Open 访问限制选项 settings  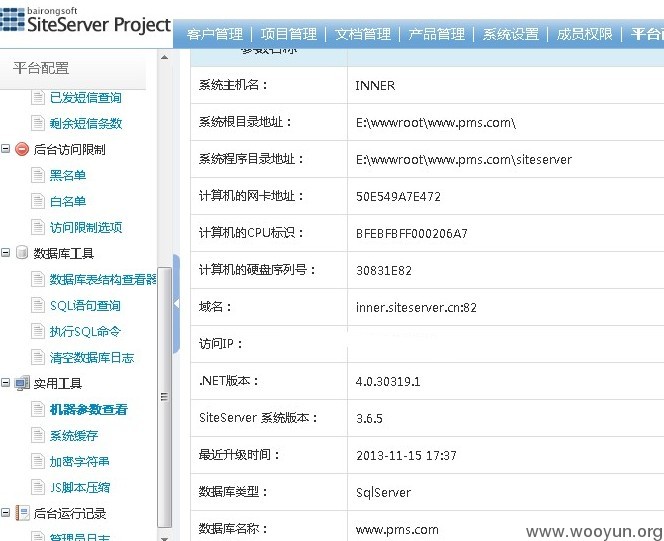pyautogui.click(x=86, y=227)
